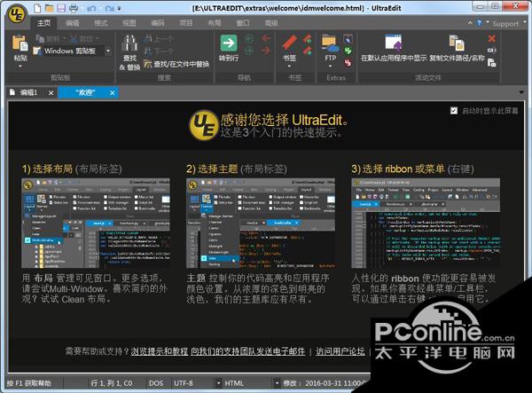This screenshot has width=532, height=393.
Task: Click the green 转到行 go to line icon
Action: [x=229, y=43]
